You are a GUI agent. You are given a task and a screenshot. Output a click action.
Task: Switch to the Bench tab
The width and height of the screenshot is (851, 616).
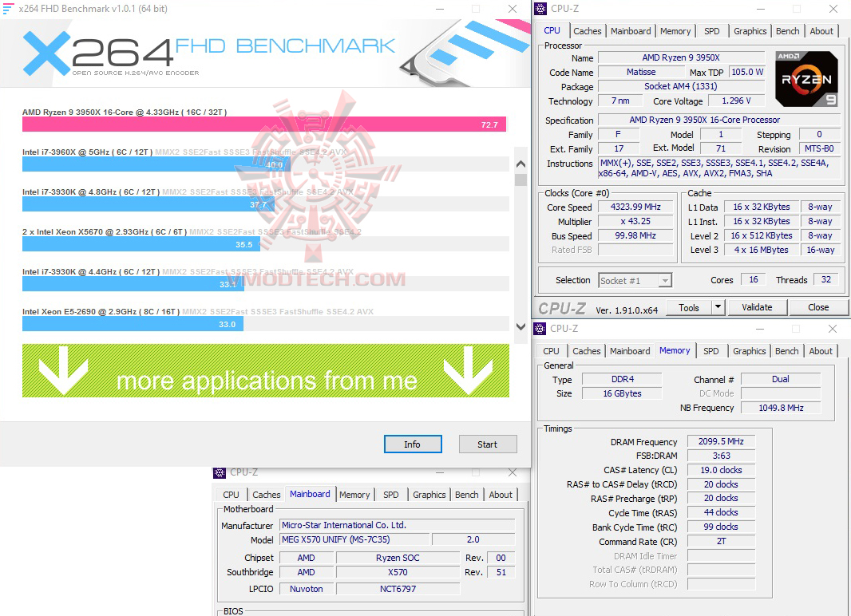point(787,30)
